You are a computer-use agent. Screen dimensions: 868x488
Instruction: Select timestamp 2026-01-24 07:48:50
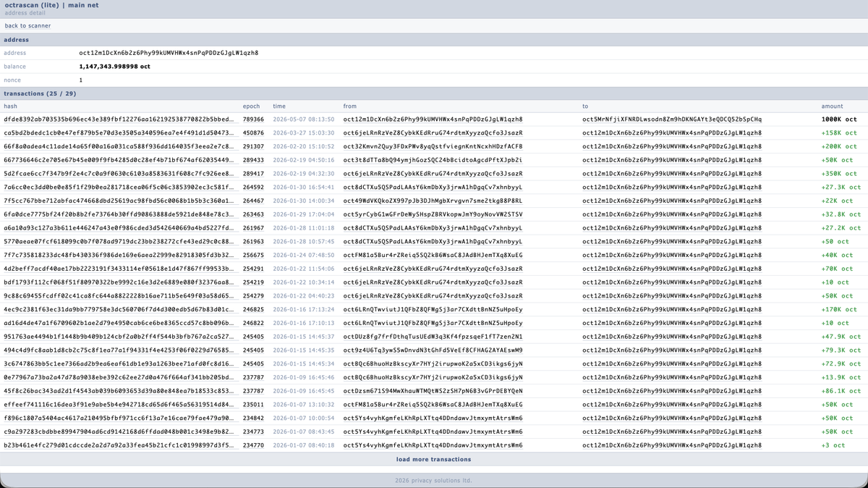pyautogui.click(x=304, y=255)
